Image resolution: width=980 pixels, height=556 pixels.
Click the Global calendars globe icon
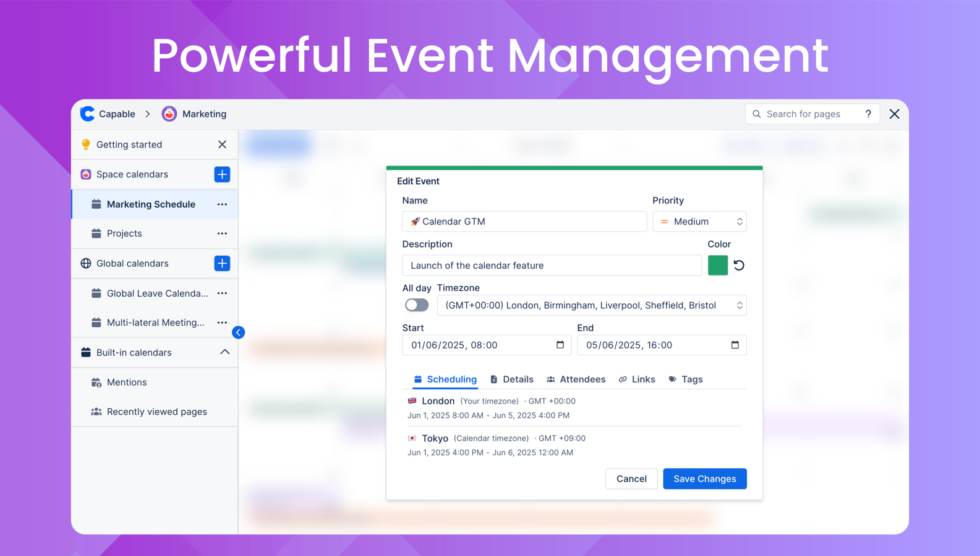[86, 263]
